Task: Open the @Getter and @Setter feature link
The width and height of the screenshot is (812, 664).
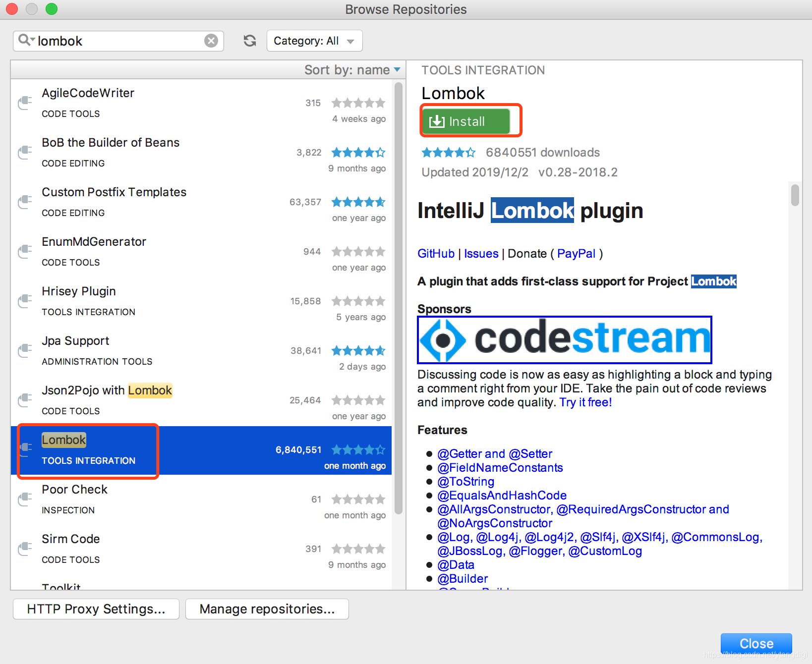Action: (x=495, y=454)
